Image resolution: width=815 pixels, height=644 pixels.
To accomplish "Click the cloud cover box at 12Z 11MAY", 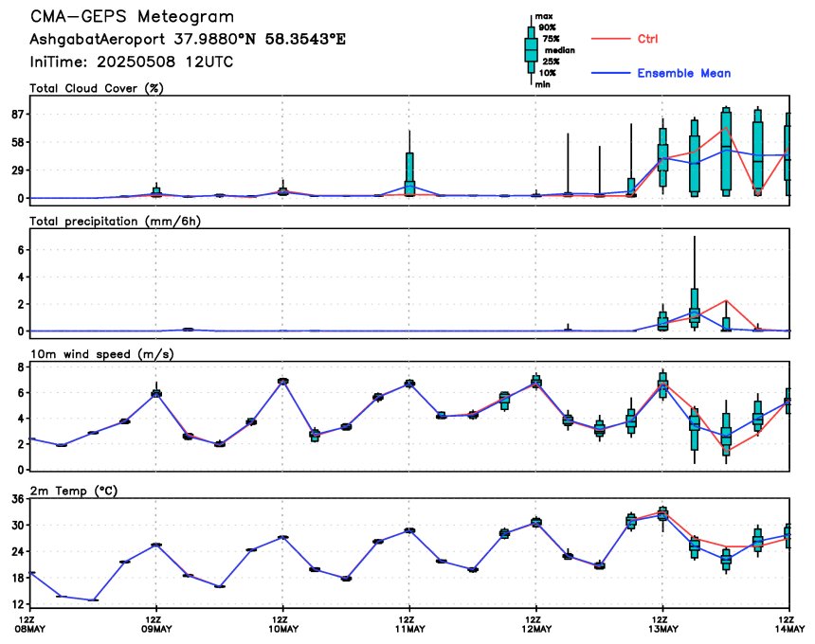I will click(409, 174).
